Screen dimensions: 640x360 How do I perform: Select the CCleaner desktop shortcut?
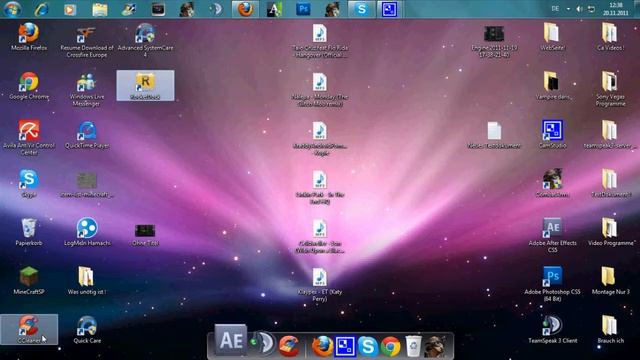(x=29, y=329)
